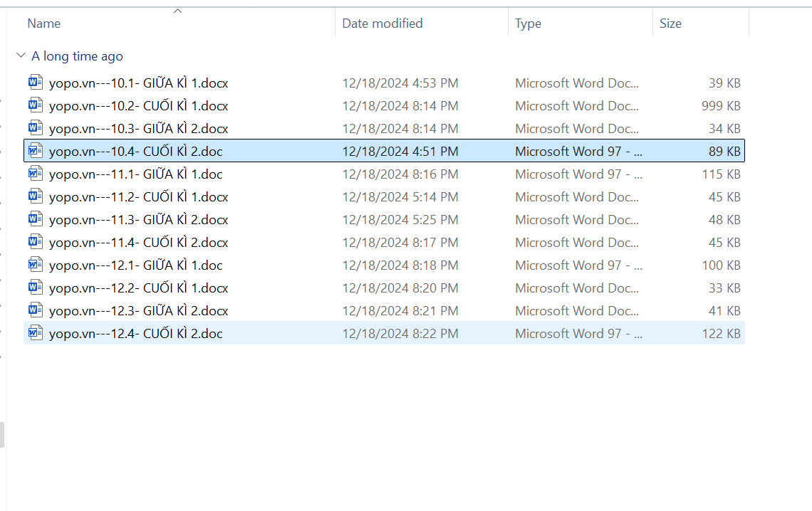This screenshot has width=812, height=511.
Task: Select file name yopo.vn---12.2- CUỐI KÌ 1.docx
Action: click(x=138, y=288)
